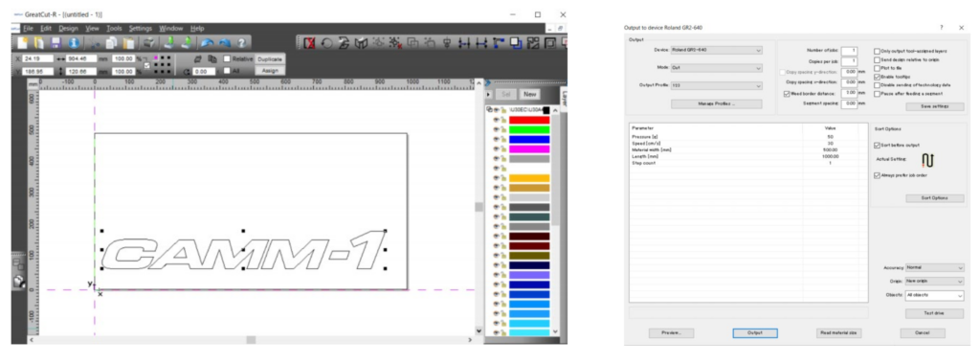Open the Device dropdown list

coord(717,50)
